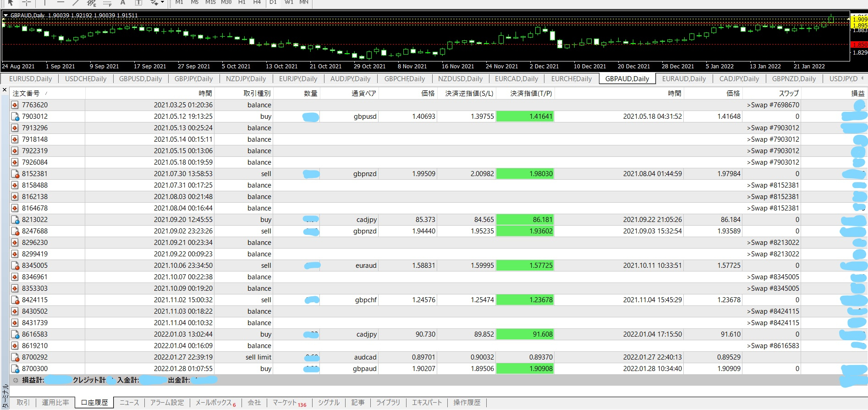The image size is (868, 410).
Task: Sort by 通貨ペア column header
Action: click(x=363, y=94)
